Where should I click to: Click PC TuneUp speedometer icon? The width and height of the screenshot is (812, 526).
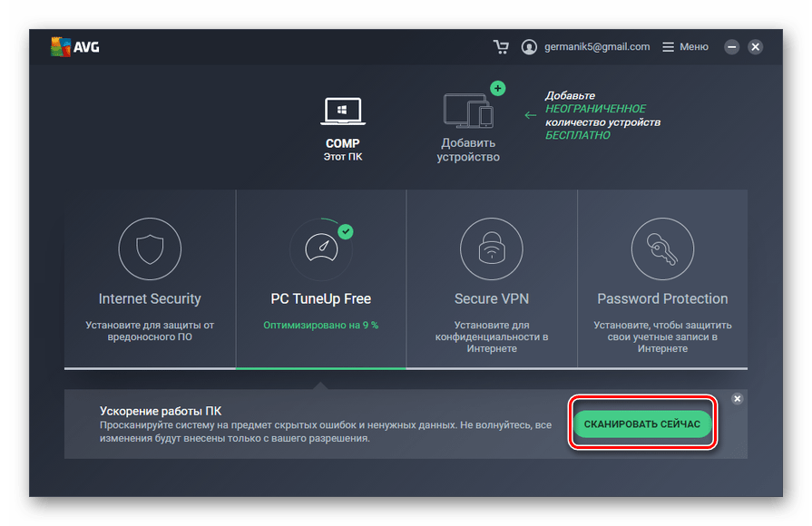[321, 249]
